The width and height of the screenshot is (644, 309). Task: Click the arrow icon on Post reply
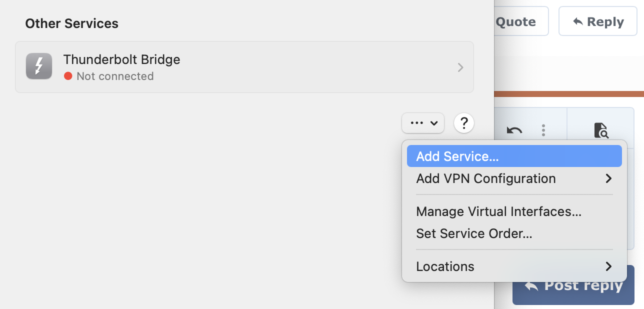tap(531, 285)
